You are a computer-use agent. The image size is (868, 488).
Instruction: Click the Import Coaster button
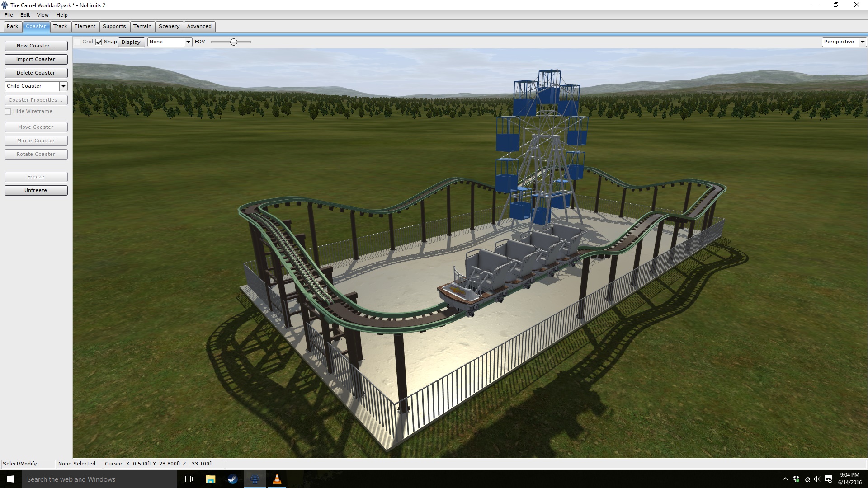coord(36,59)
